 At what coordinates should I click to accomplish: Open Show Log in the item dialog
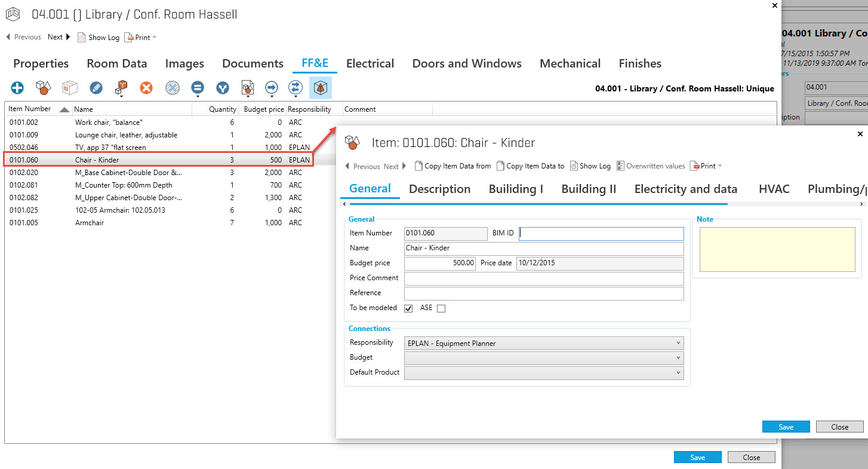point(590,166)
